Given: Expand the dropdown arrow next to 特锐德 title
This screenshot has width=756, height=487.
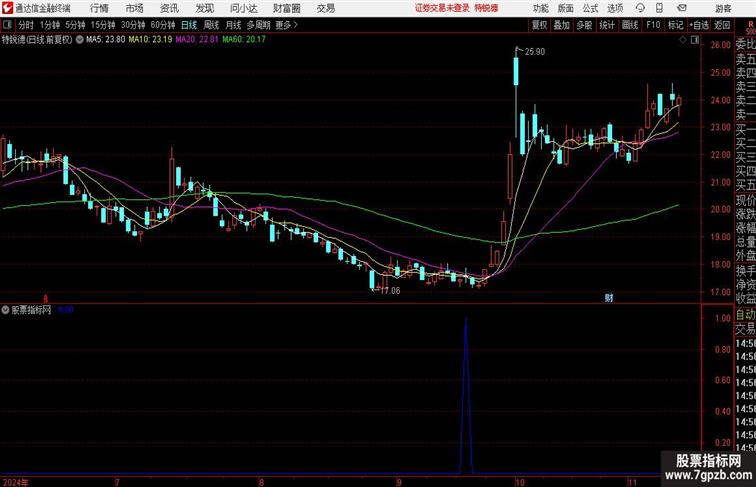Looking at the screenshot, I should (x=80, y=40).
